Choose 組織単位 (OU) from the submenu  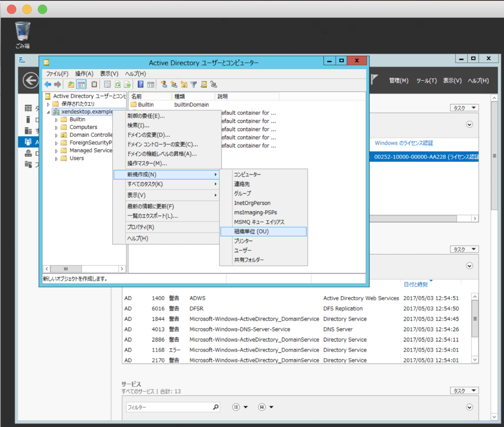[264, 231]
